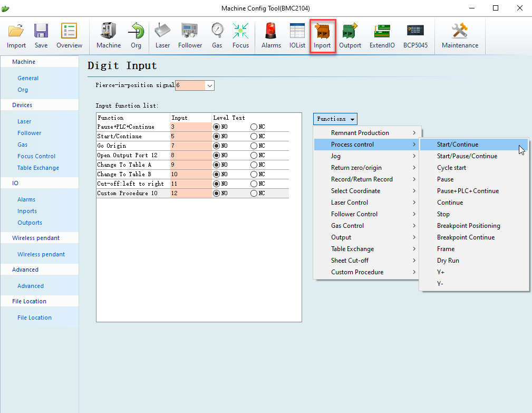Click the Input cell for Go Origin
The image size is (532, 413).
coord(191,146)
